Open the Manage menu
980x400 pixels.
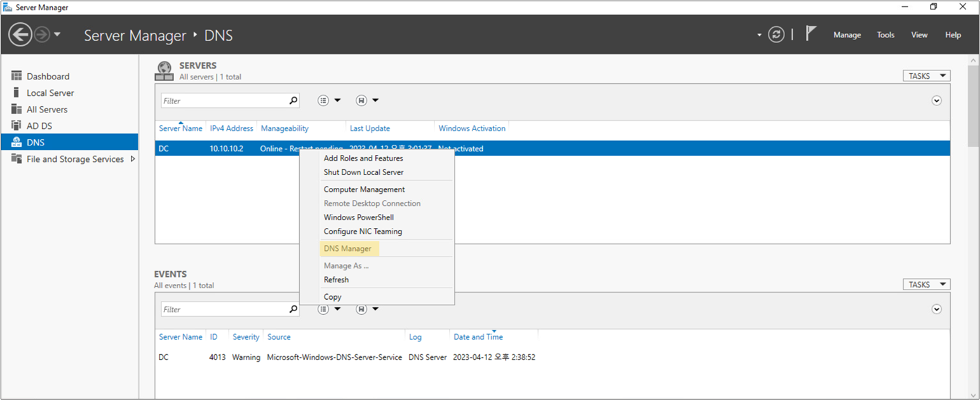click(x=847, y=35)
